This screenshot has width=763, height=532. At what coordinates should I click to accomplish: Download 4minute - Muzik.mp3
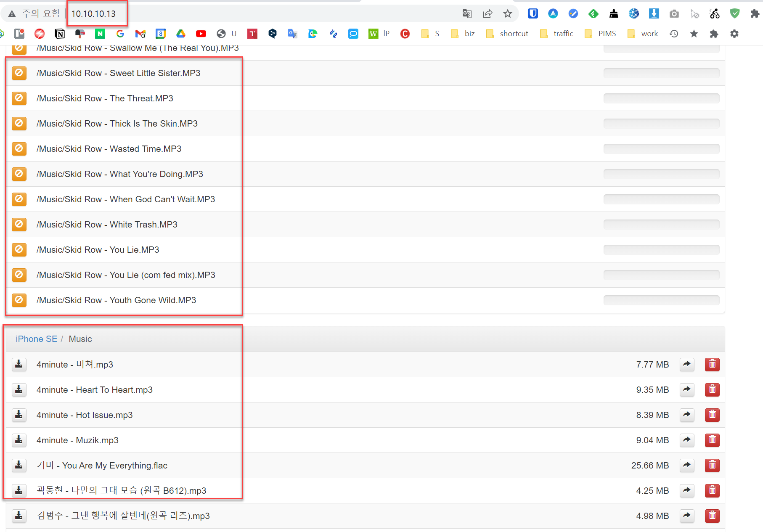click(x=19, y=440)
